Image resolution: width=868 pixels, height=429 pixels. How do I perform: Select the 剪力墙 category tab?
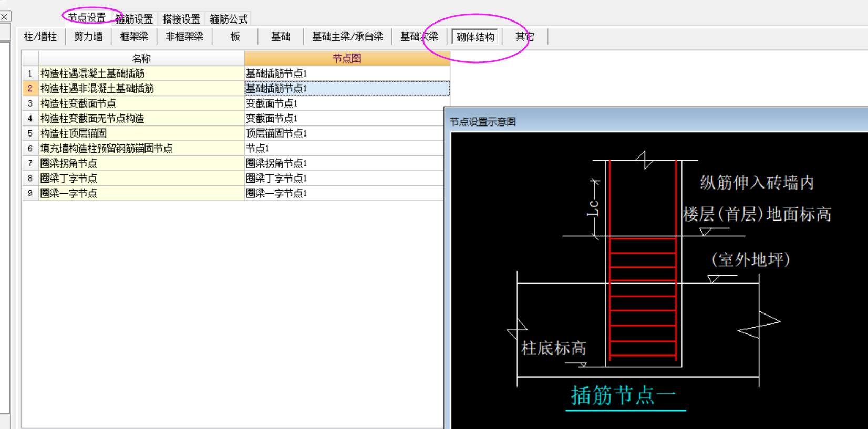pyautogui.click(x=88, y=37)
